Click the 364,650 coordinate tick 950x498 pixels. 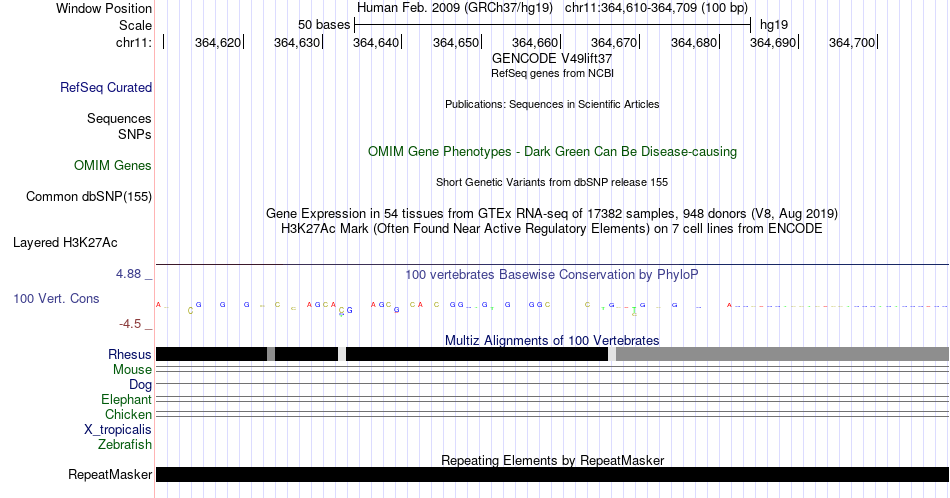click(456, 42)
